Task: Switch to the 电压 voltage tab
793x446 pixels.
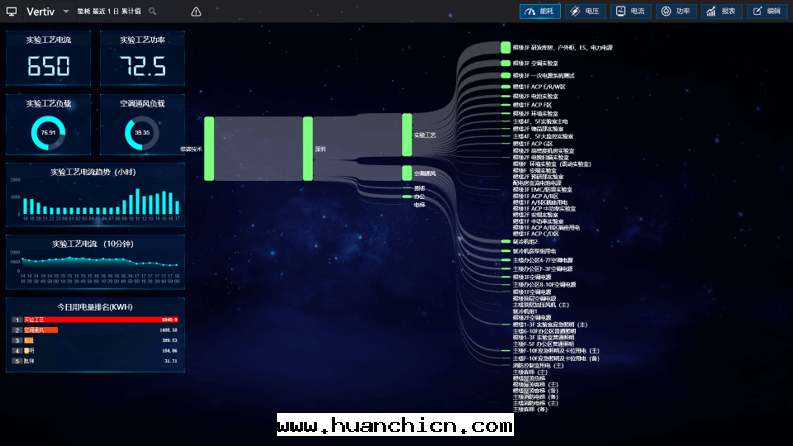Action: pos(585,11)
